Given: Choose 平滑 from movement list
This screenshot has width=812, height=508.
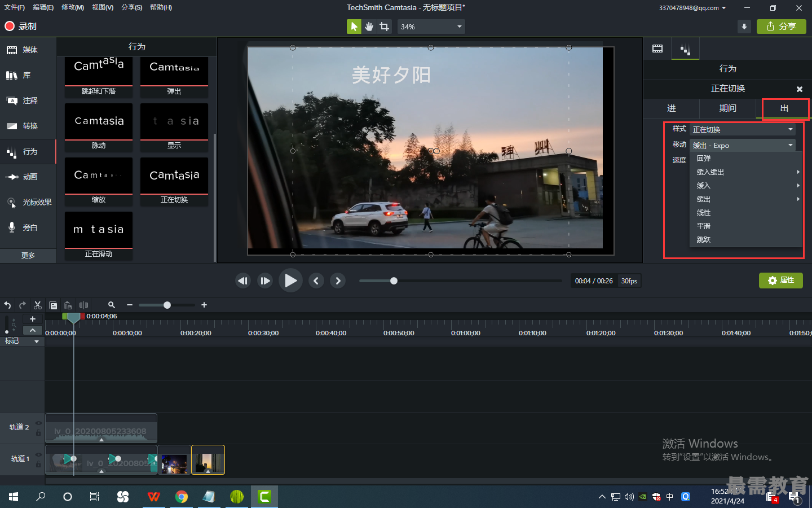Looking at the screenshot, I should [745, 226].
